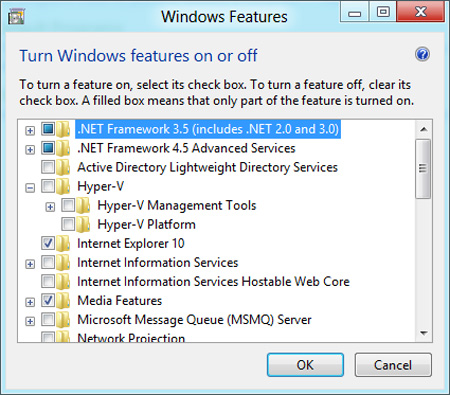This screenshot has width=450, height=395.
Task: Select the Hyper-V Platform label
Action: coord(146,224)
